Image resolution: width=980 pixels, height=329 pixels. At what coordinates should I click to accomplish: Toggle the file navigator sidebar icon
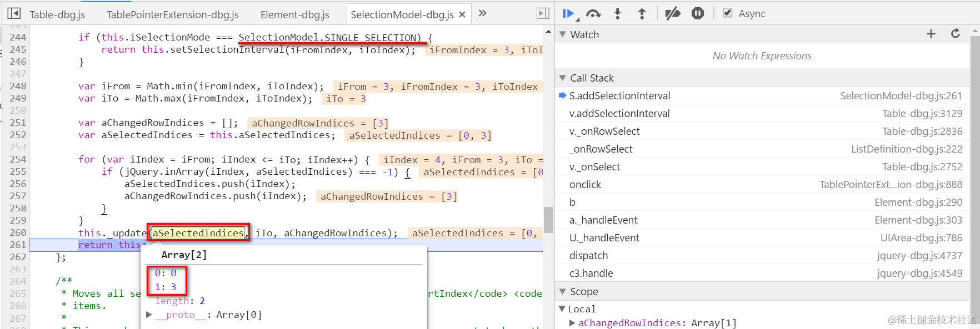point(14,13)
